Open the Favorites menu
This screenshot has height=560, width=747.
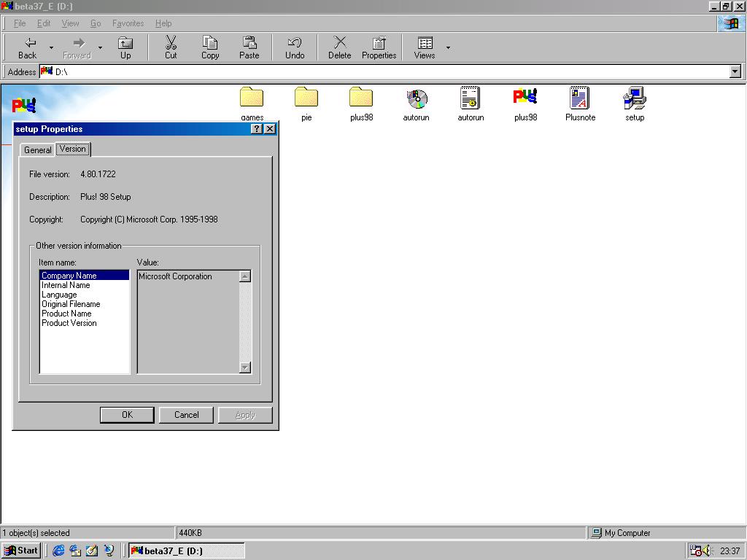point(128,23)
